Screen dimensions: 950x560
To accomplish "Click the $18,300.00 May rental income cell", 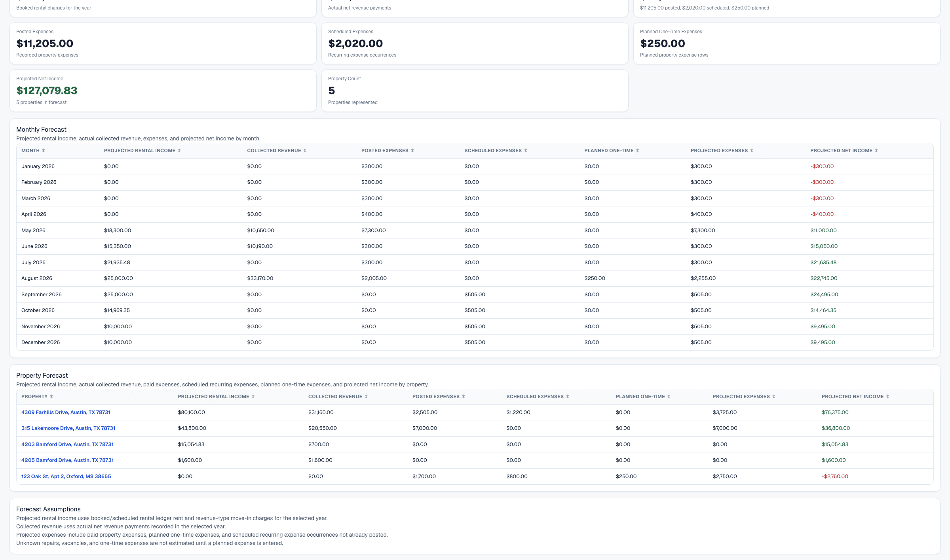I will pos(118,231).
